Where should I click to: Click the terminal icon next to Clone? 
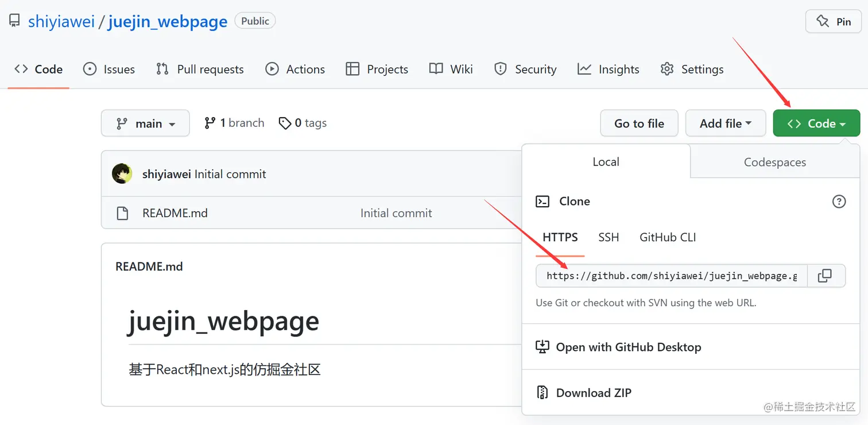[x=542, y=202]
